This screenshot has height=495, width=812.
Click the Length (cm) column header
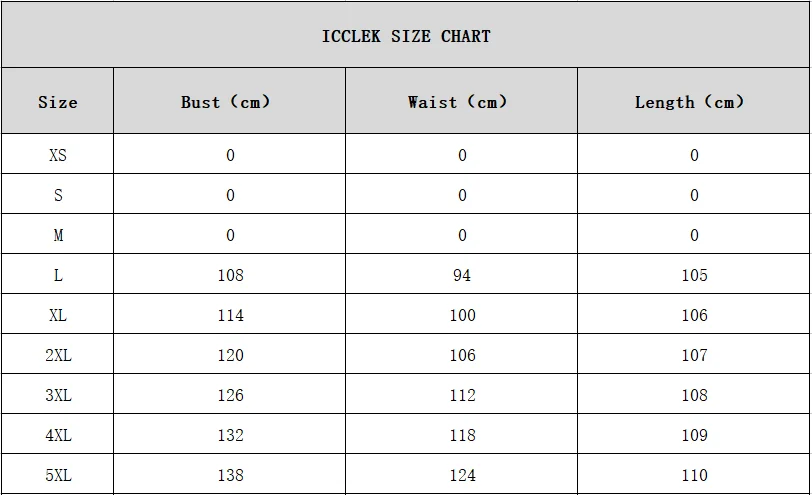pyautogui.click(x=690, y=102)
